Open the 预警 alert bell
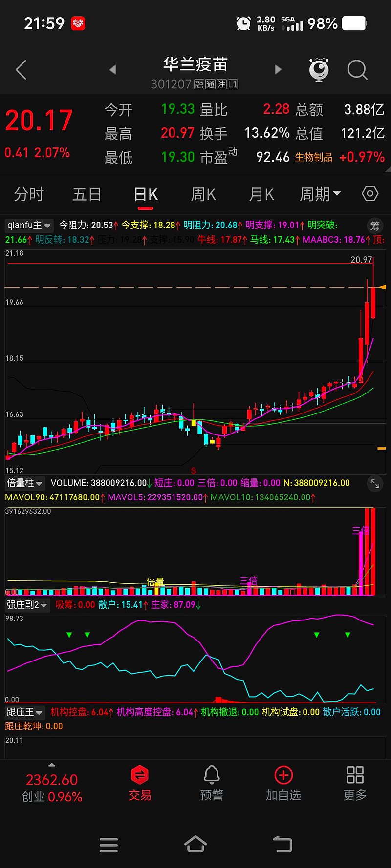 (x=212, y=783)
